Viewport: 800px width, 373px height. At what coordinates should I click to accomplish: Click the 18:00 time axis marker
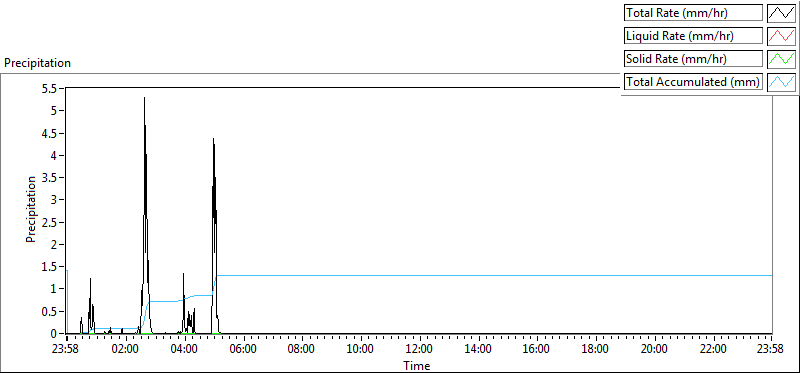[x=595, y=350]
